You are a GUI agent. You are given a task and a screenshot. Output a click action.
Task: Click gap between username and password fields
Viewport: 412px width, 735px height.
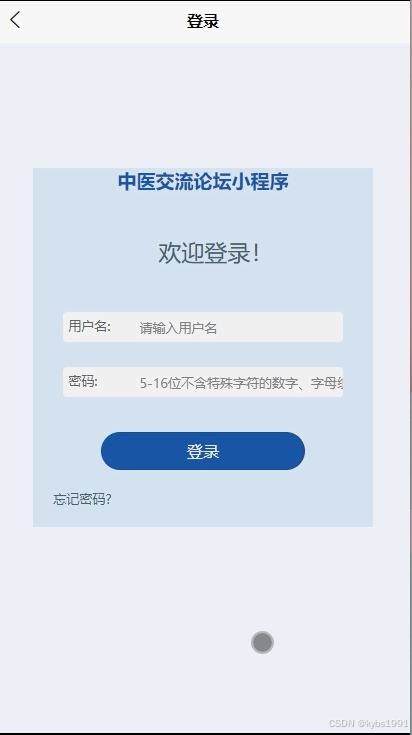tap(203, 354)
